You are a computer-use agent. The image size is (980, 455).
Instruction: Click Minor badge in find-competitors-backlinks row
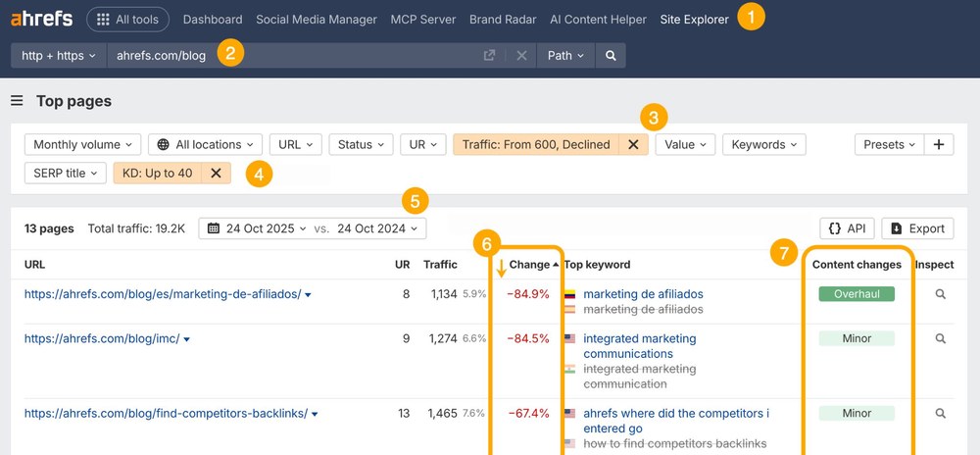coord(857,413)
